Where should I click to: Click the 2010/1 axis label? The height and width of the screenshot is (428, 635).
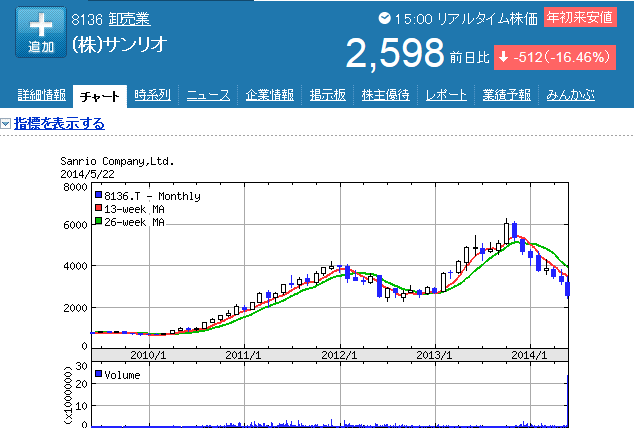point(148,355)
